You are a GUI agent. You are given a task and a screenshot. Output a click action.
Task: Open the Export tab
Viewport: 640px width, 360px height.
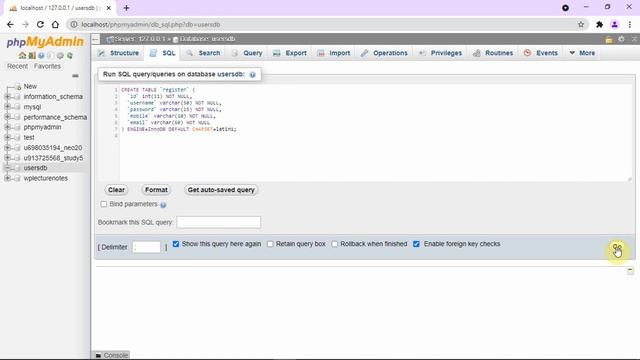[290, 53]
